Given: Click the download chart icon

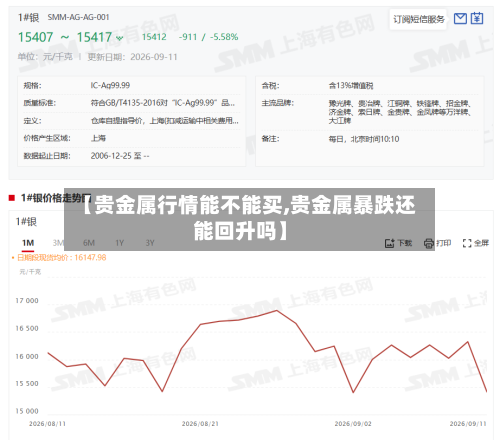Looking at the screenshot, I should [x=389, y=243].
